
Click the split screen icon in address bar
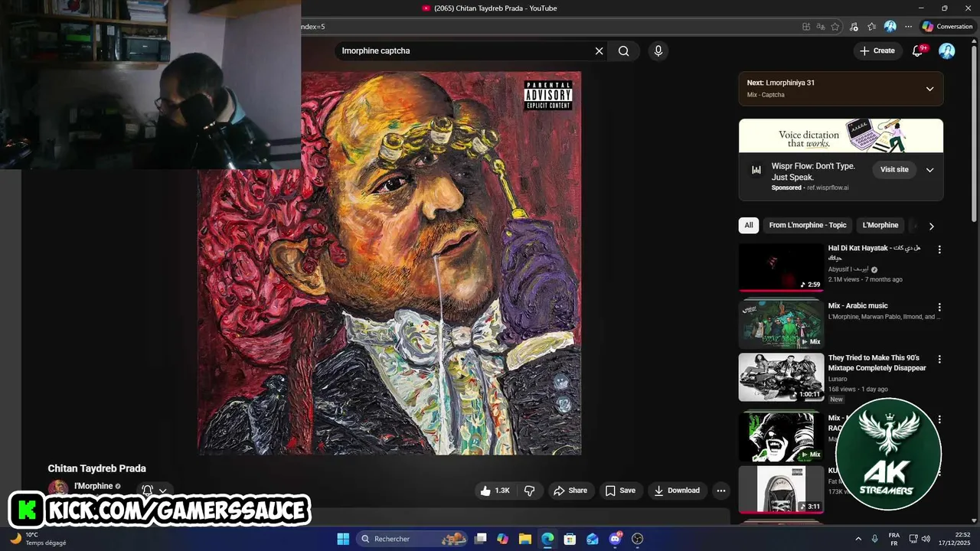tap(806, 27)
